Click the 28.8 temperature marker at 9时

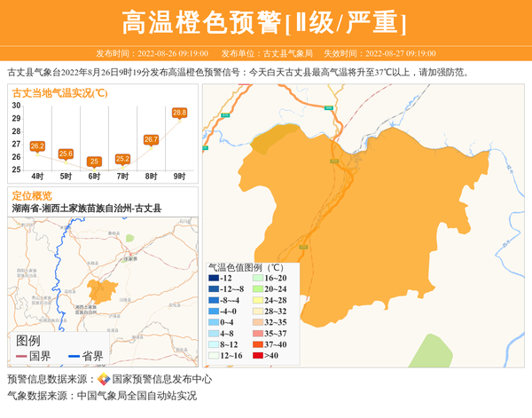click(179, 113)
